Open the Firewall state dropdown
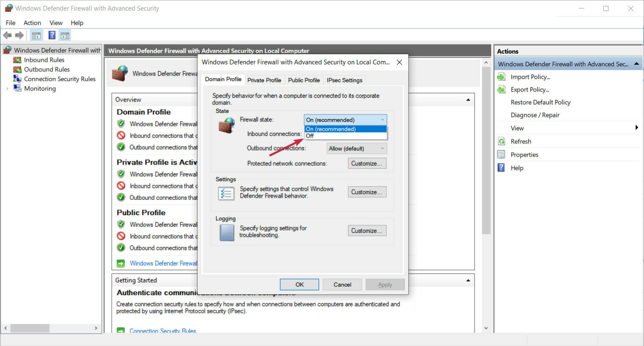This screenshot has height=346, width=644. click(x=345, y=120)
